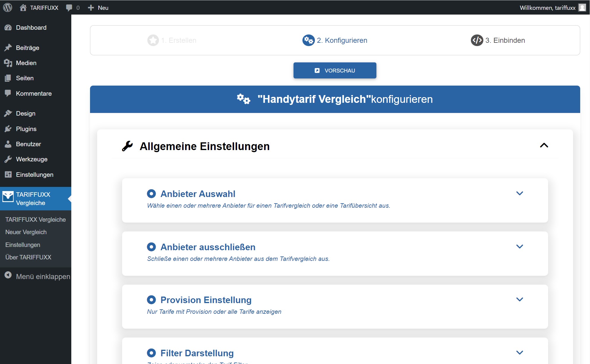Click the TARIFFUXX fox logo icon
This screenshot has height=364, width=590.
click(x=8, y=197)
